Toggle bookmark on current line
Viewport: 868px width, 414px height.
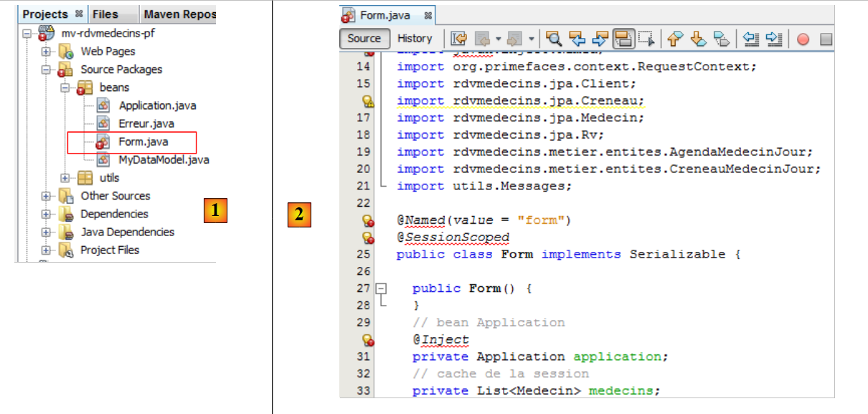[x=722, y=39]
